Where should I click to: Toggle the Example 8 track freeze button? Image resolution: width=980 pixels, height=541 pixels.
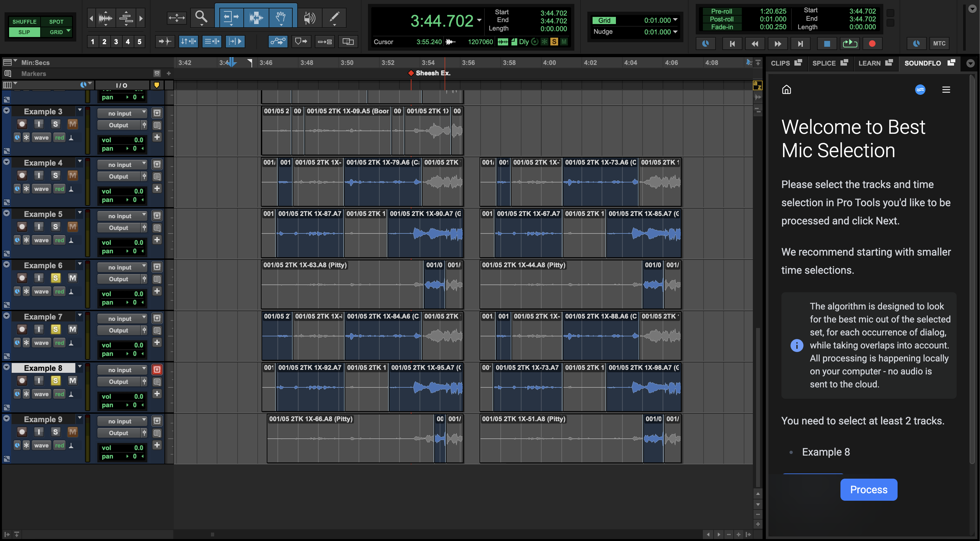[x=157, y=369]
